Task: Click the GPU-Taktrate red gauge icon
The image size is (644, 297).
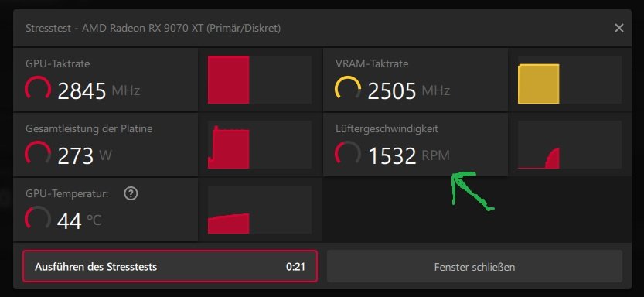Action: (38, 88)
